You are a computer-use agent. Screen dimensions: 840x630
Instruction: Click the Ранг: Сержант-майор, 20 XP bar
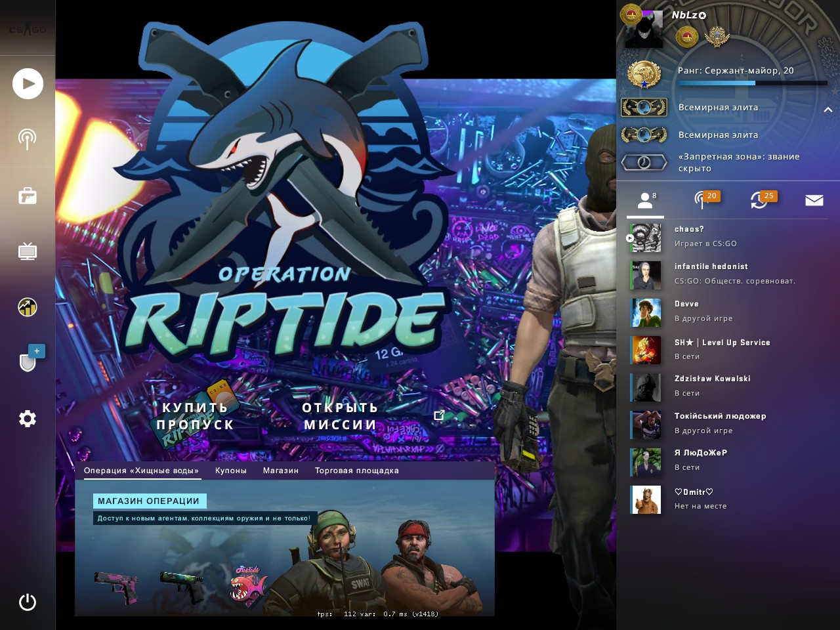point(753,83)
